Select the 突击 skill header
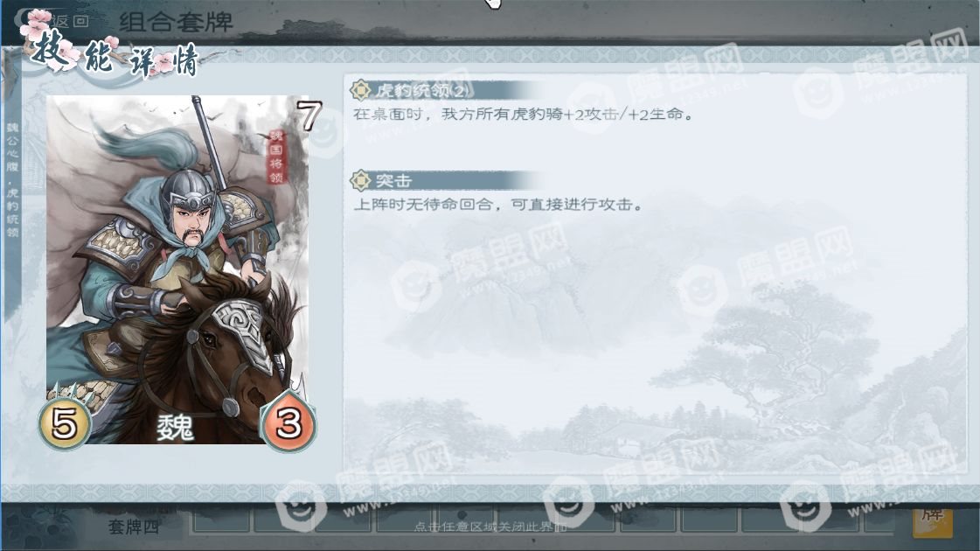Image resolution: width=980 pixels, height=551 pixels. tap(441, 181)
